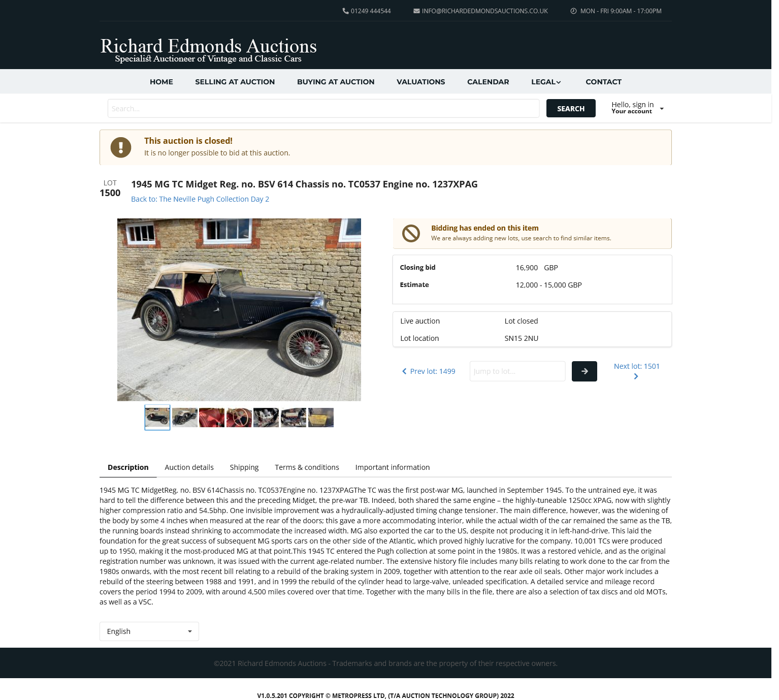Go back to Neville Pugh Collection Day 2
Viewport: 779px width, 700px height.
[200, 199]
